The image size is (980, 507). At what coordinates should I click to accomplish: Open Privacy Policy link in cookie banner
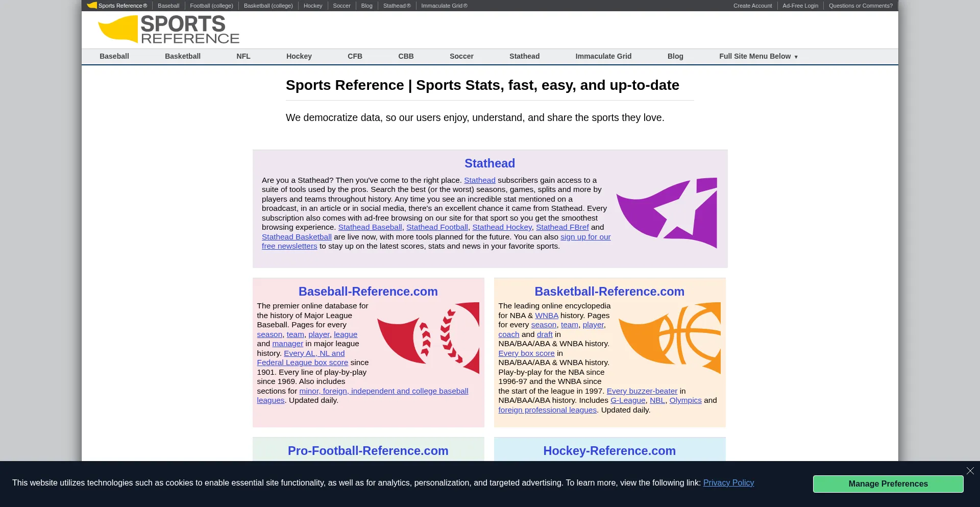[x=728, y=483]
